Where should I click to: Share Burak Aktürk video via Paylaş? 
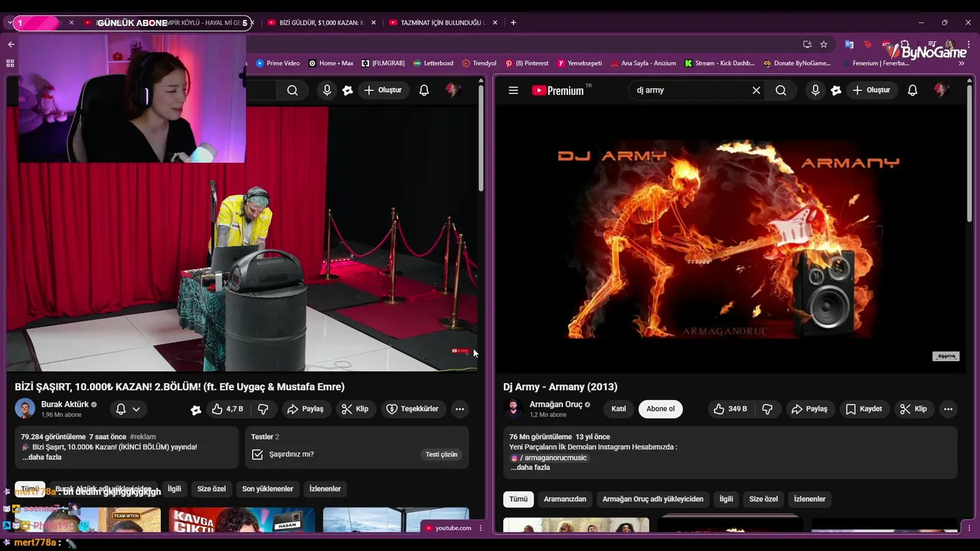pyautogui.click(x=305, y=409)
